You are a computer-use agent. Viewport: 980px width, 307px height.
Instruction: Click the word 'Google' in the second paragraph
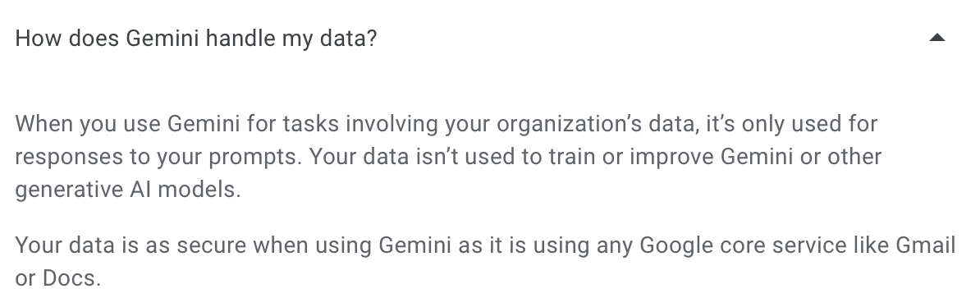pos(676,245)
